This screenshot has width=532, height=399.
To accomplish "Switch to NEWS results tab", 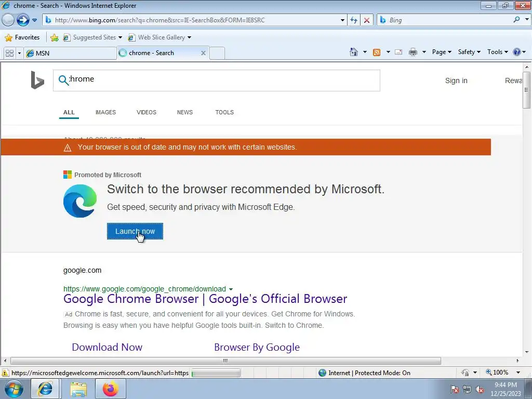I will click(185, 112).
